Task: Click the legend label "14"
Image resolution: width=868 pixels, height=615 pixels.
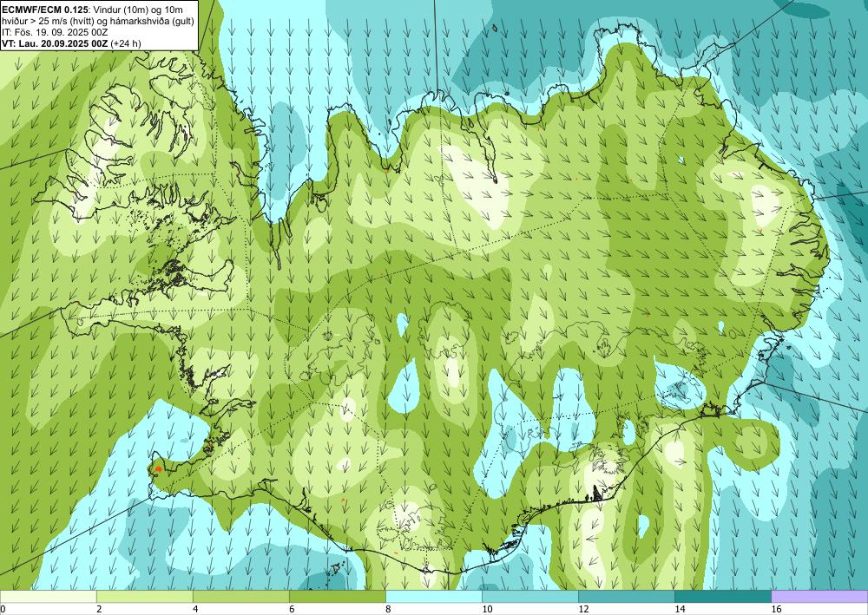Action: coord(680,609)
